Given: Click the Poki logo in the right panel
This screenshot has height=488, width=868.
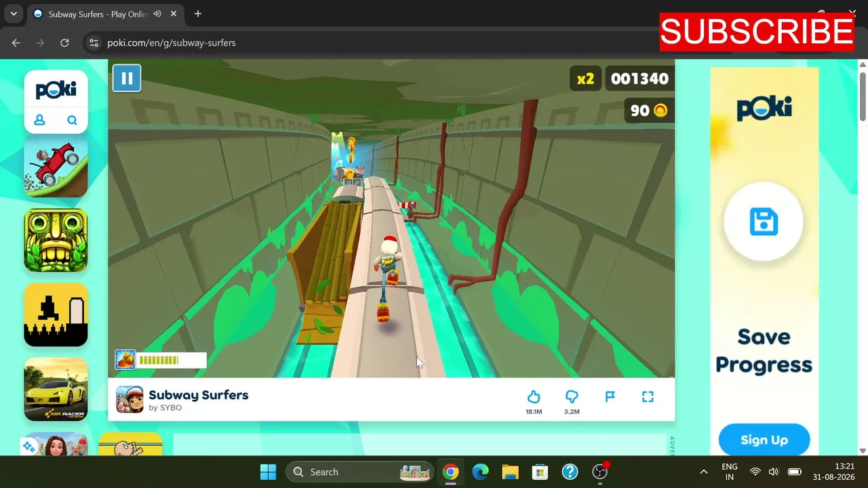Looking at the screenshot, I should click(x=764, y=108).
